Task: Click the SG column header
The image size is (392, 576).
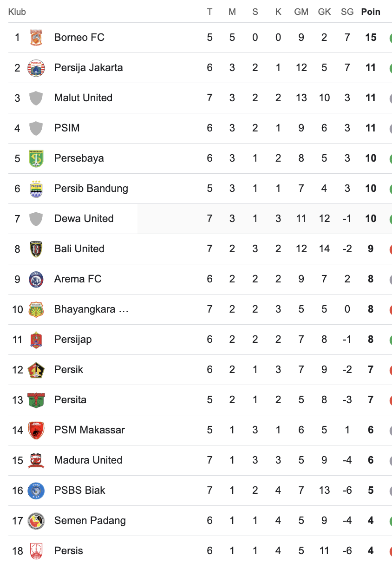Action: coord(347,12)
